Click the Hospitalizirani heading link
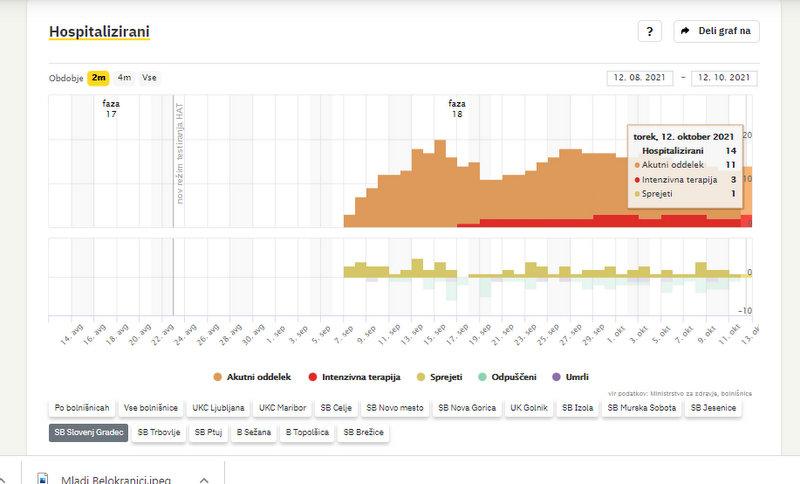The image size is (800, 484). click(x=99, y=32)
